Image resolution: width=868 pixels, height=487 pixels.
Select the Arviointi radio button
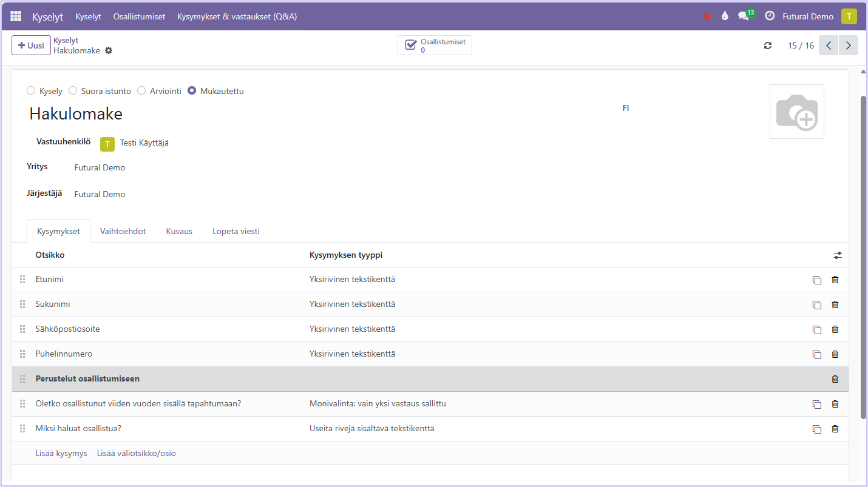click(x=141, y=91)
